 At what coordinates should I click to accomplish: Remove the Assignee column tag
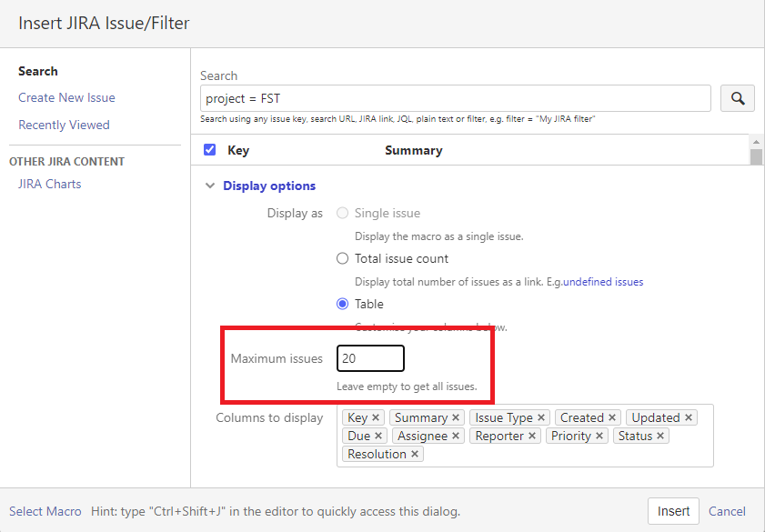tap(455, 436)
